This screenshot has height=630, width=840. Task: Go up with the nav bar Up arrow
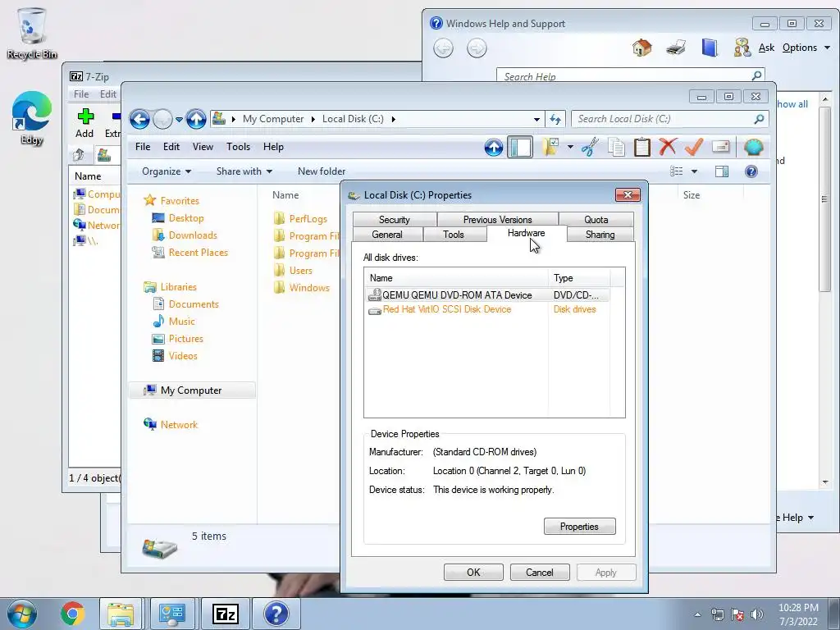[196, 119]
